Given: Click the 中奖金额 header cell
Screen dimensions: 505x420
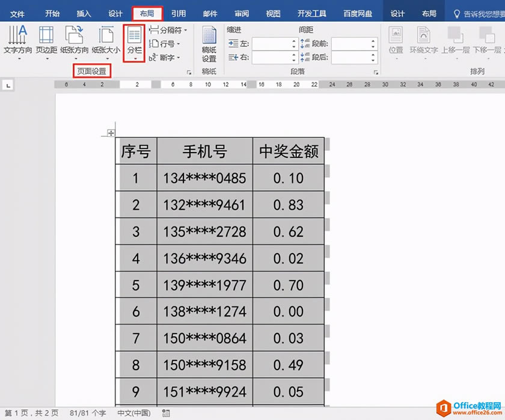Looking at the screenshot, I should click(x=289, y=151).
